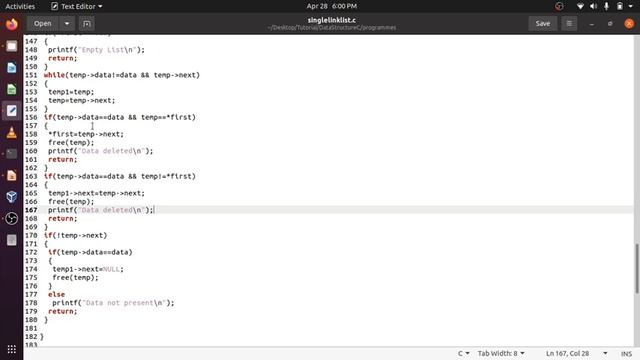Open Firefox from the dock

pyautogui.click(x=11, y=24)
